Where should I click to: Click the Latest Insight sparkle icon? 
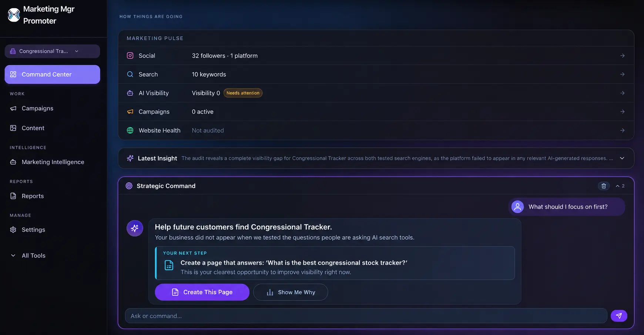[130, 158]
